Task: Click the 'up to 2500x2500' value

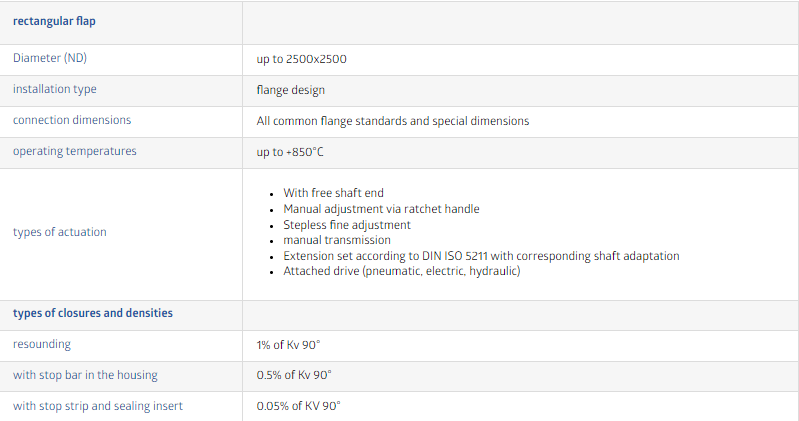Action: click(x=302, y=59)
